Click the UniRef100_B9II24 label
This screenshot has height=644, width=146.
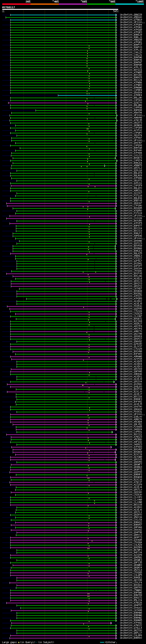click(131, 80)
